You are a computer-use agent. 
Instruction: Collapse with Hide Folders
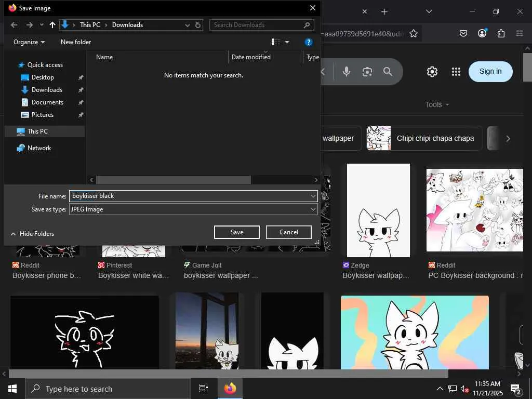[x=33, y=234]
